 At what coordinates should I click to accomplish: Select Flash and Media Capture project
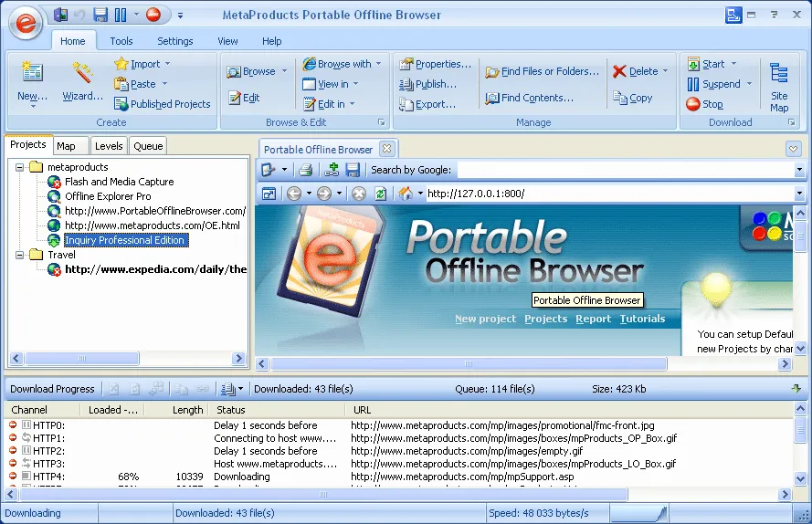click(x=119, y=182)
